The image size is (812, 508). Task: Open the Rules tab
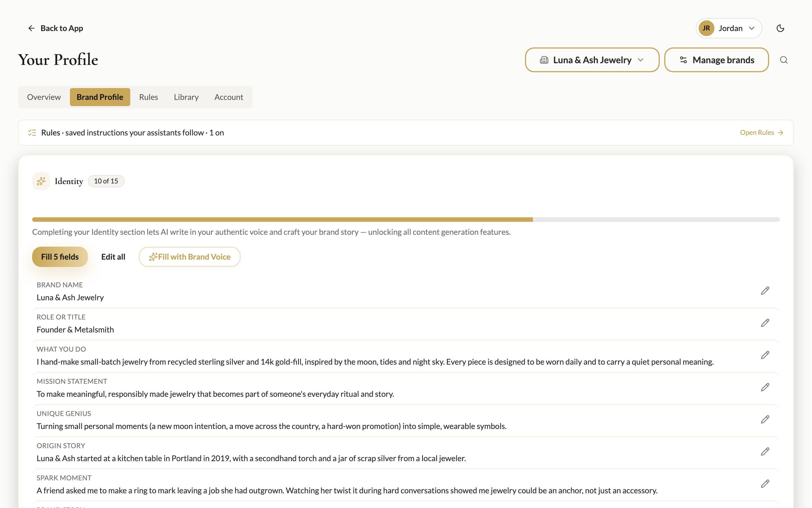pos(148,97)
